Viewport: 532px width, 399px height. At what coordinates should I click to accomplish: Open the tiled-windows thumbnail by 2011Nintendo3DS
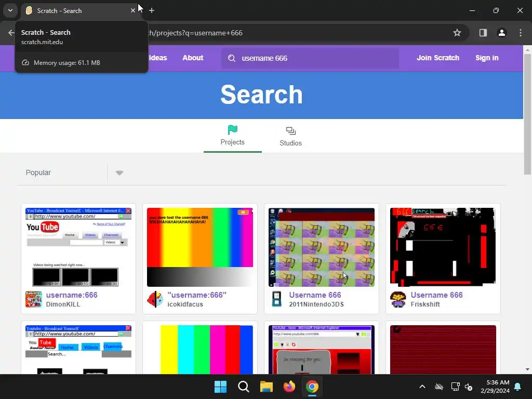pos(321,247)
